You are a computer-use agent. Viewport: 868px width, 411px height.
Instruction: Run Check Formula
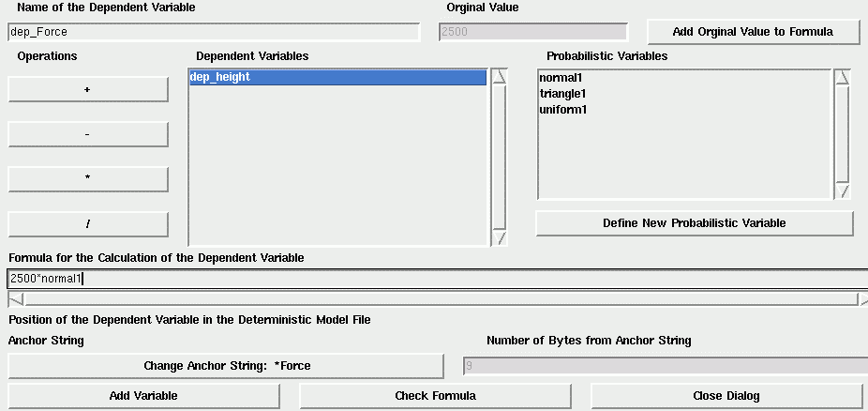pyautogui.click(x=435, y=395)
